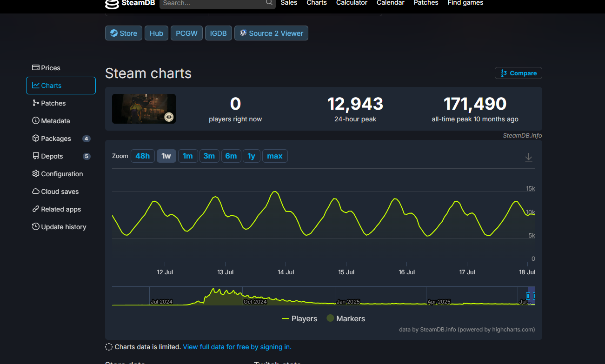Click the chart download icon
Viewport: 605px width, 364px height.
528,158
